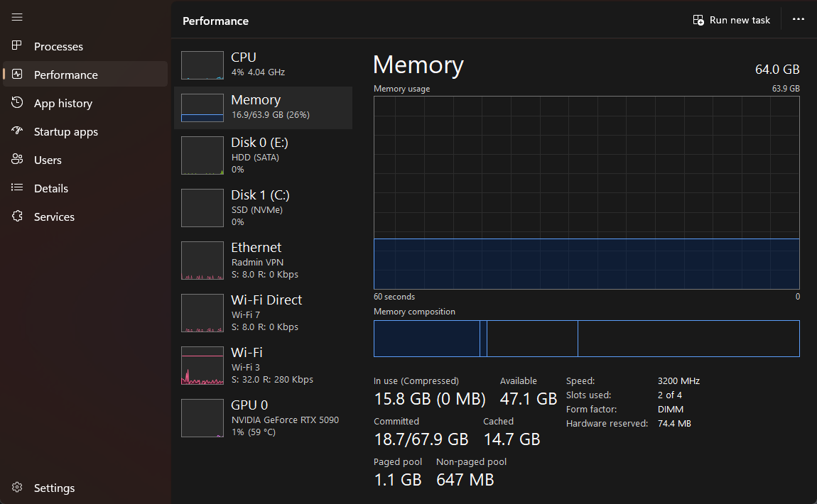Click the Standby segment of memory composition
This screenshot has width=817, height=504.
tap(533, 339)
